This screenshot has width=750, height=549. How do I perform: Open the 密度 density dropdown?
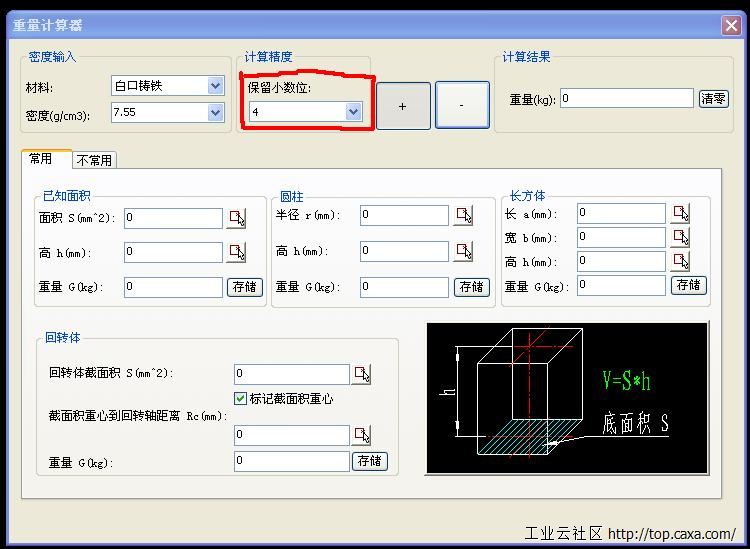coord(216,113)
